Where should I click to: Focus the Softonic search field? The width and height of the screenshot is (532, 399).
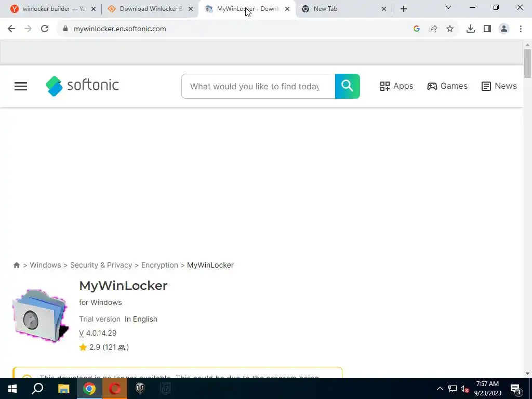click(258, 86)
